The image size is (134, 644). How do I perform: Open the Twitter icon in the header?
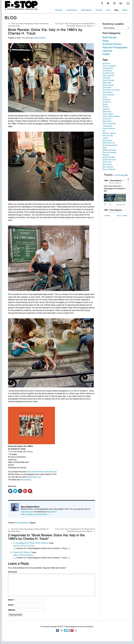tap(108, 3)
